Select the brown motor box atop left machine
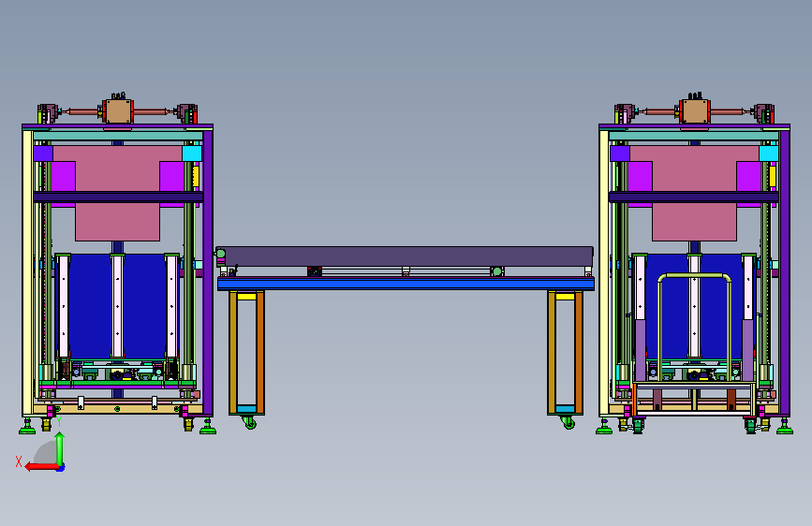This screenshot has width=812, height=526. coord(118,111)
